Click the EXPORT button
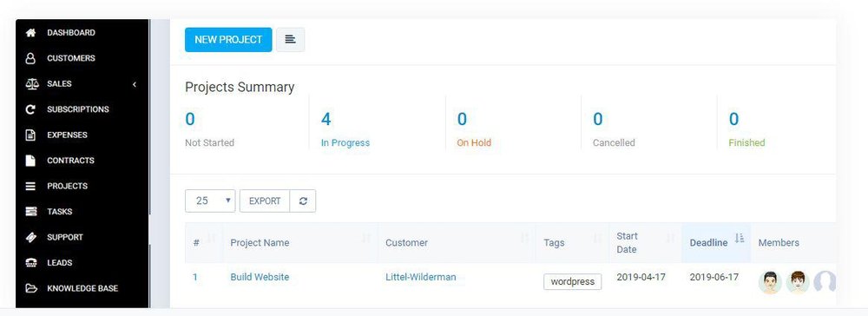The image size is (868, 316). tap(265, 201)
